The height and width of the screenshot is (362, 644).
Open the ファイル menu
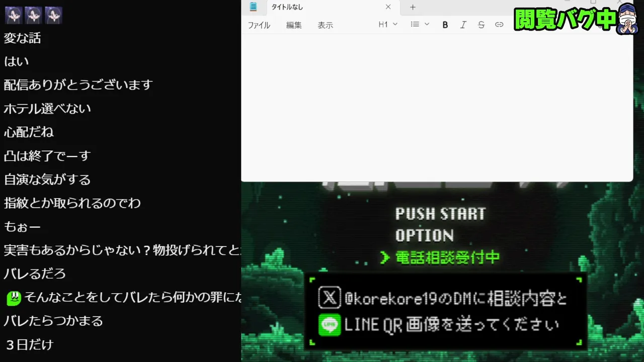(x=259, y=25)
